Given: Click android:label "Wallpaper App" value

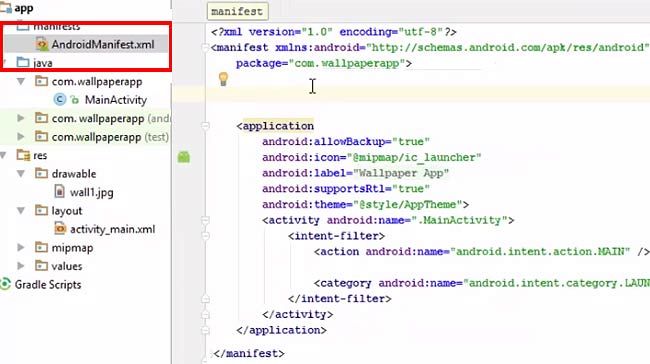Looking at the screenshot, I should point(401,173).
